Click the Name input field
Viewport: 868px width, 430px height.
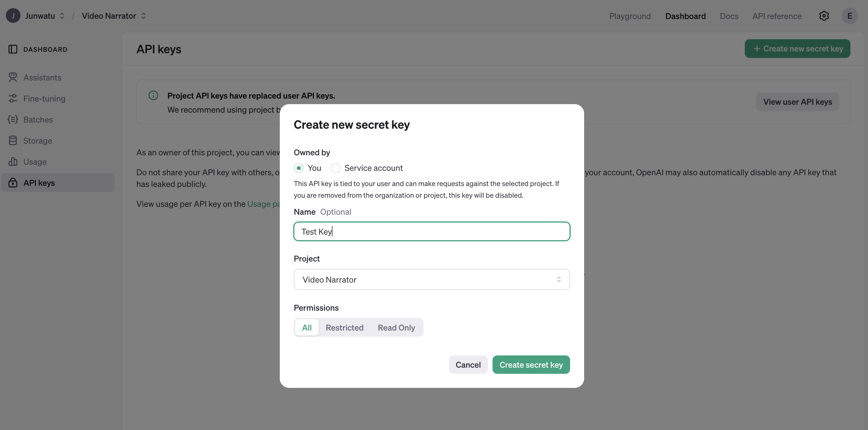pos(431,232)
